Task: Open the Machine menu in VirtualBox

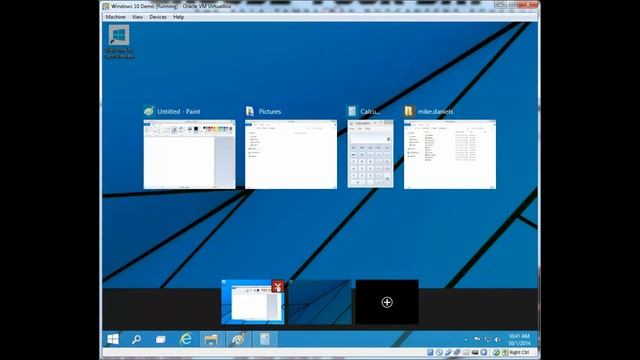Action: coord(116,17)
